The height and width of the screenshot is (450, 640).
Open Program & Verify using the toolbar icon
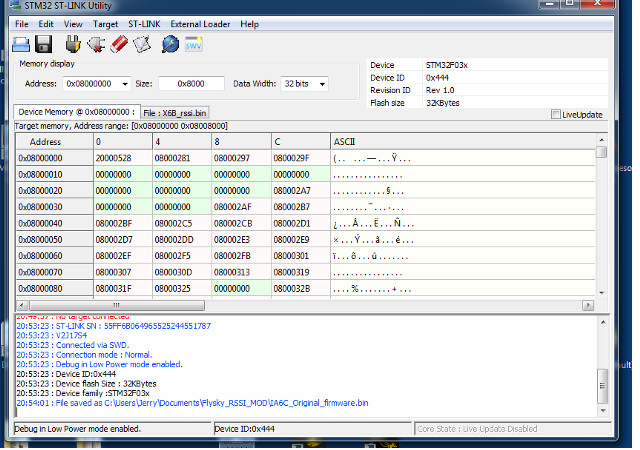pos(142,44)
